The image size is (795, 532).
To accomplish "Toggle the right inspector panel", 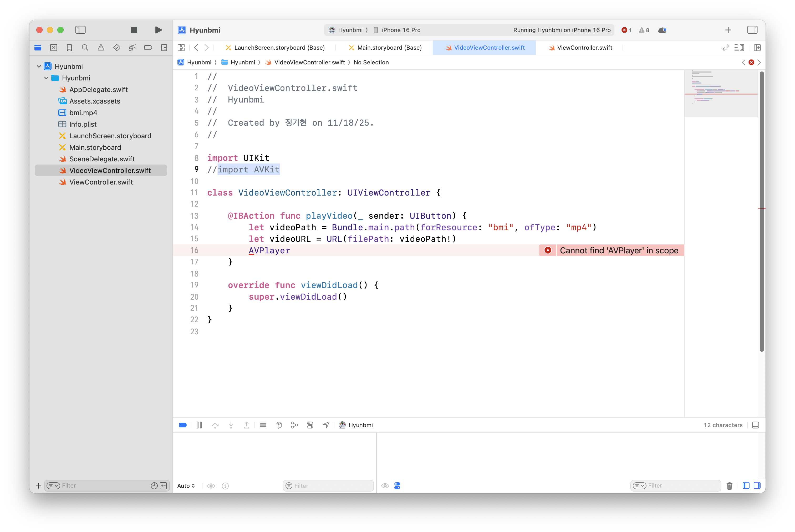I will point(752,30).
